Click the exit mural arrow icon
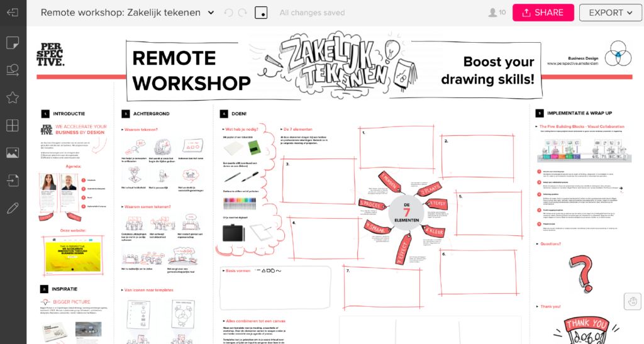644x344 pixels. 13,13
